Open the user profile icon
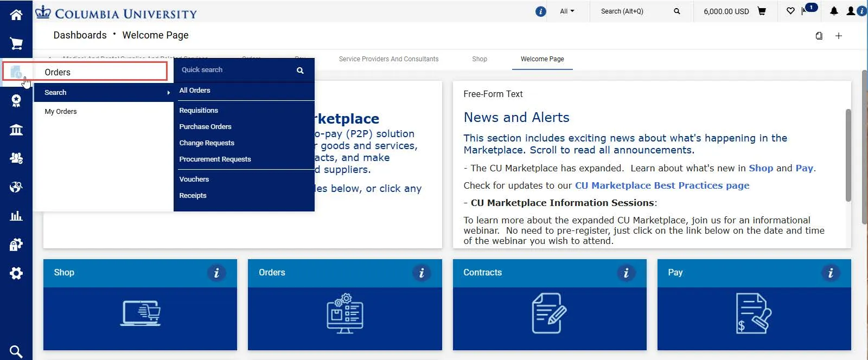 click(x=851, y=11)
